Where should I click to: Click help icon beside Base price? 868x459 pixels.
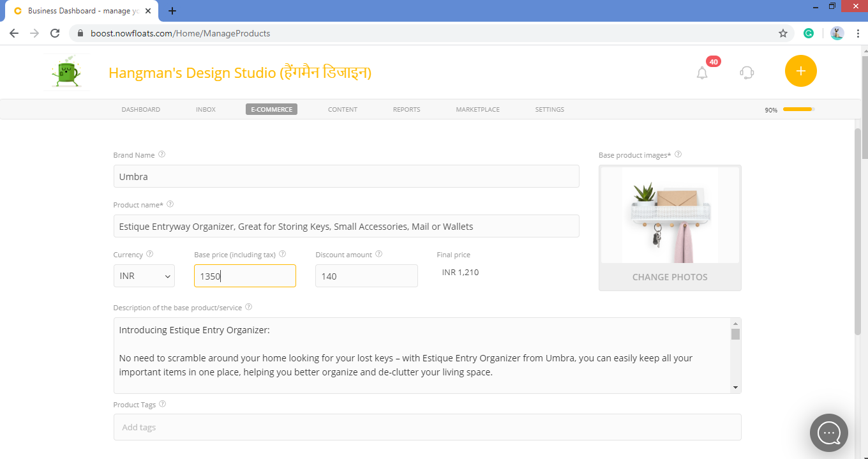pyautogui.click(x=283, y=254)
